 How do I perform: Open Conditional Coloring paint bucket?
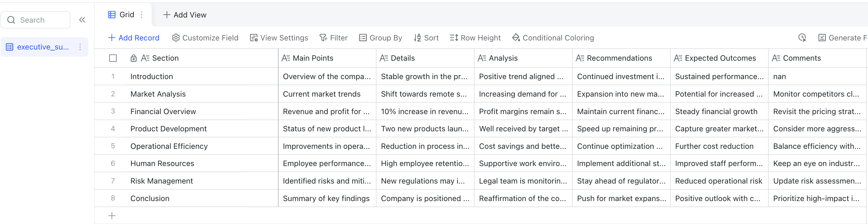tap(553, 38)
